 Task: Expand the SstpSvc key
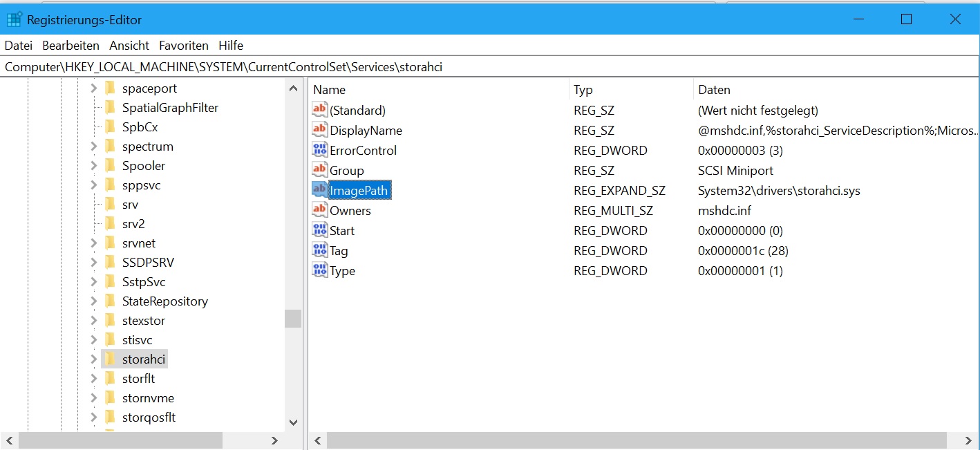(x=94, y=282)
